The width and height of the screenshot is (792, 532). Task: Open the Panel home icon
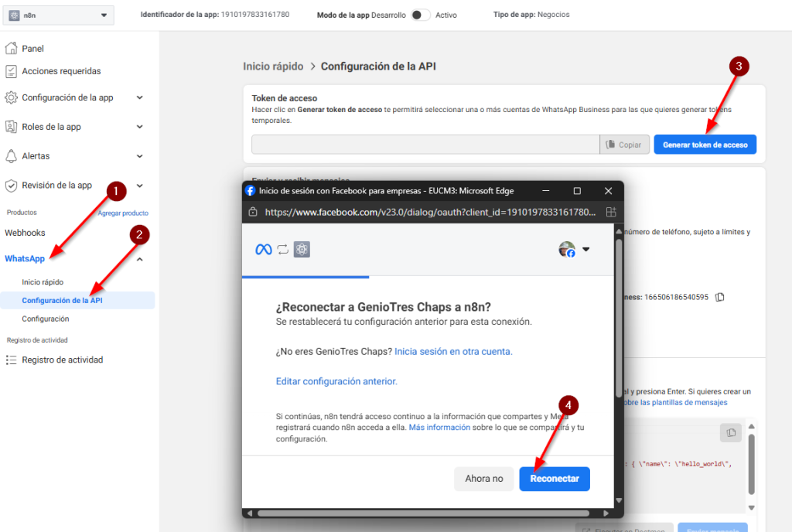(x=11, y=49)
